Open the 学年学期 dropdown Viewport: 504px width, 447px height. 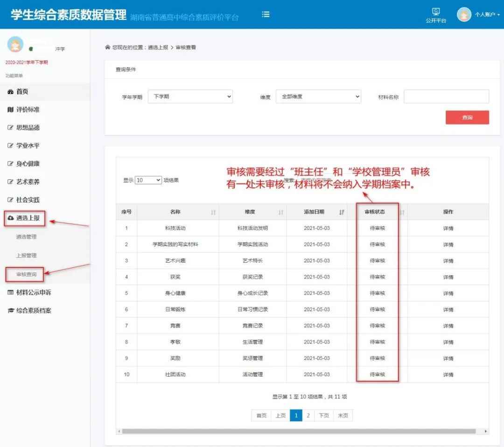click(190, 97)
